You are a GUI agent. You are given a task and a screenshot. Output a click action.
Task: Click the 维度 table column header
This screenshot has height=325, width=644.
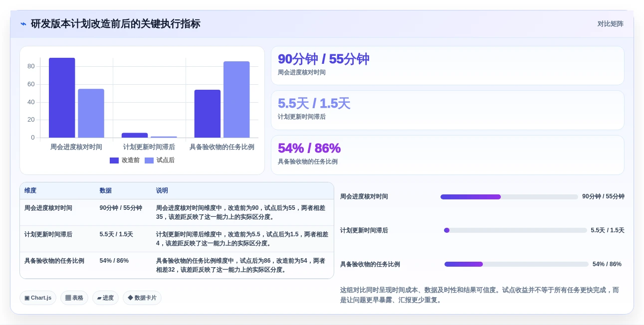[x=30, y=190]
